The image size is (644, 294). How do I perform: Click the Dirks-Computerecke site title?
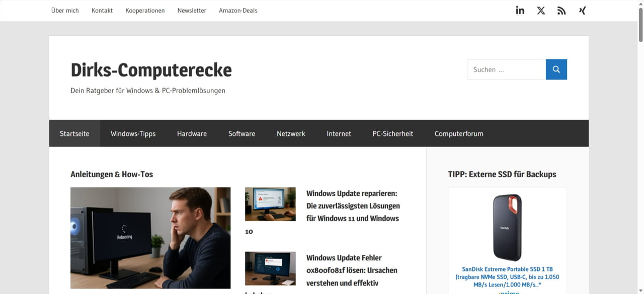click(x=151, y=70)
